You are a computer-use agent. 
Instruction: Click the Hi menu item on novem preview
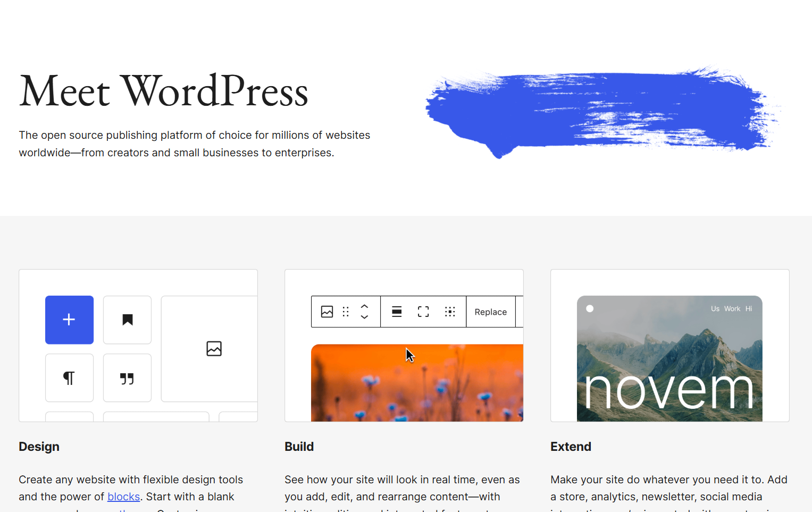(x=749, y=309)
